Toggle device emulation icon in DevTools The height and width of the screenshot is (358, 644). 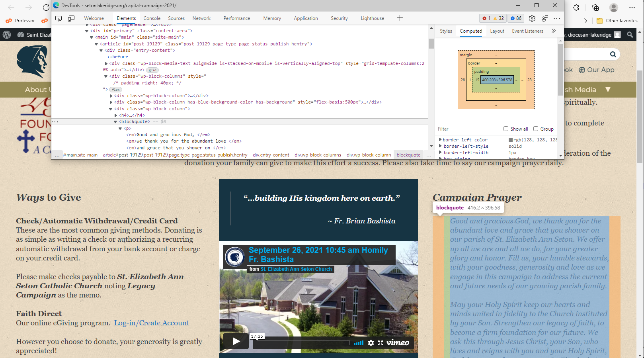pyautogui.click(x=71, y=18)
